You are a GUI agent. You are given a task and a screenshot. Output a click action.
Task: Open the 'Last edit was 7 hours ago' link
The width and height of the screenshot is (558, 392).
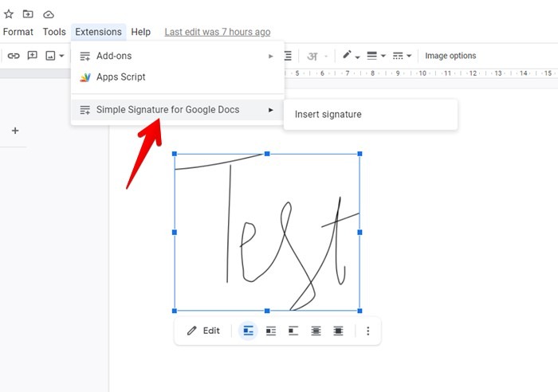[218, 32]
